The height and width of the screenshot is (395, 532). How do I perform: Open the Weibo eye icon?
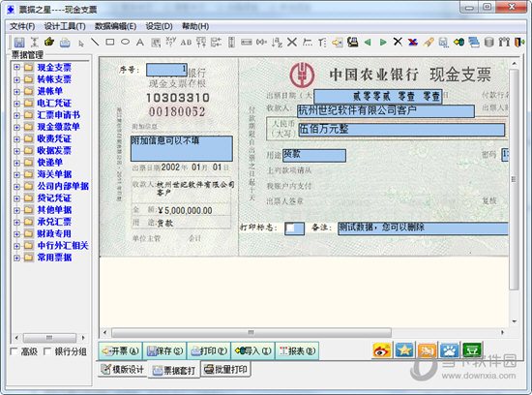[x=382, y=350]
